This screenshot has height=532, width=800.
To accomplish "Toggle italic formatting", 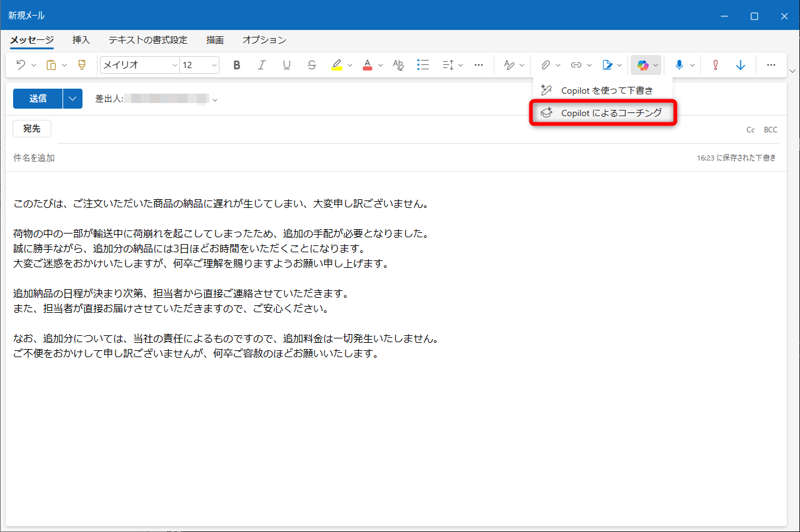I will pyautogui.click(x=261, y=64).
